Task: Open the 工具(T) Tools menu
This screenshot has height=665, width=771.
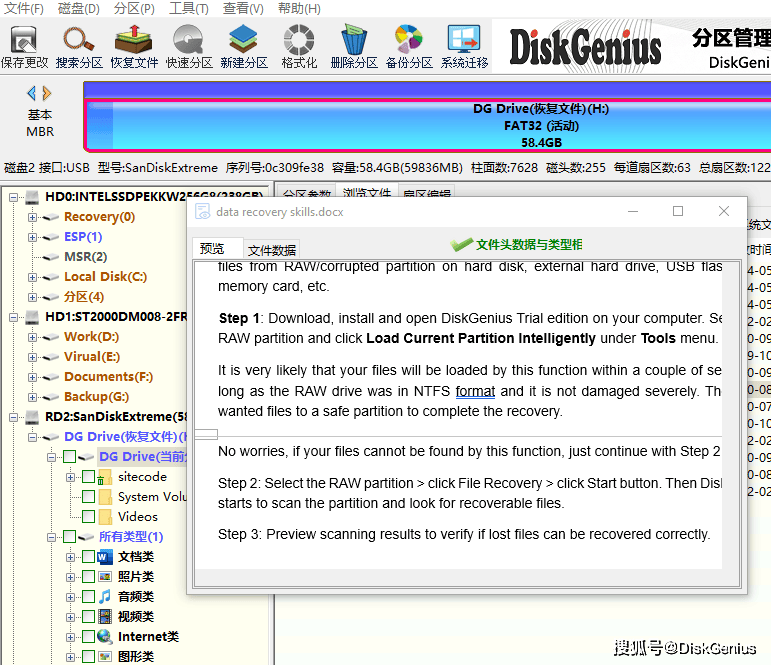Action: [x=188, y=9]
